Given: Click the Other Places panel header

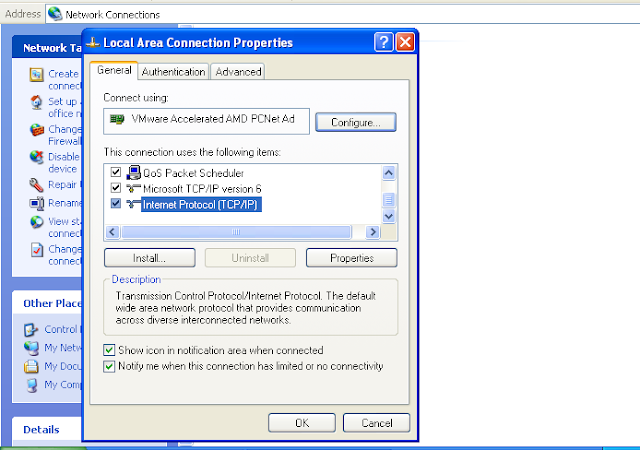Looking at the screenshot, I should (x=47, y=303).
